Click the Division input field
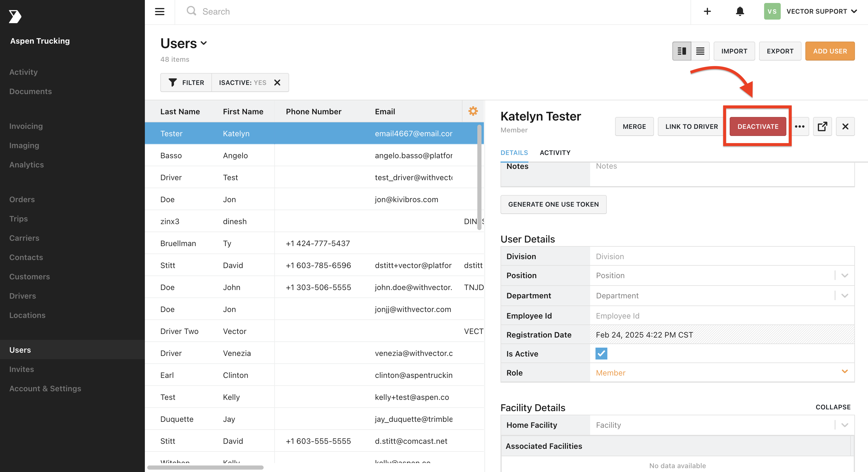Image resolution: width=868 pixels, height=472 pixels. 722,257
